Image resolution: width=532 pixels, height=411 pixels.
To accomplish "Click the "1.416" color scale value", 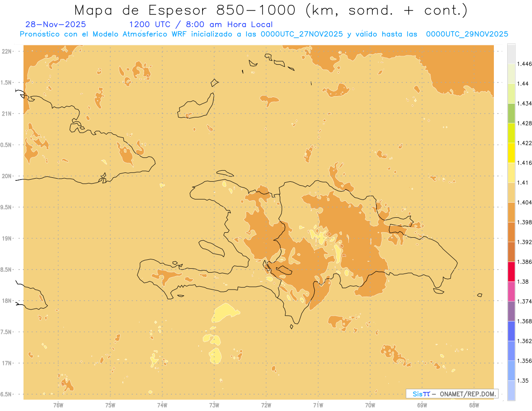I will 525,163.
